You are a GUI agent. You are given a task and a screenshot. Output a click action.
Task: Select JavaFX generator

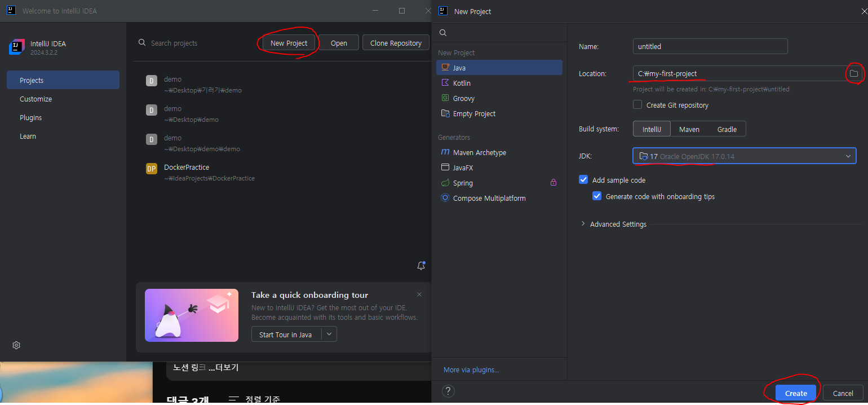pos(499,168)
